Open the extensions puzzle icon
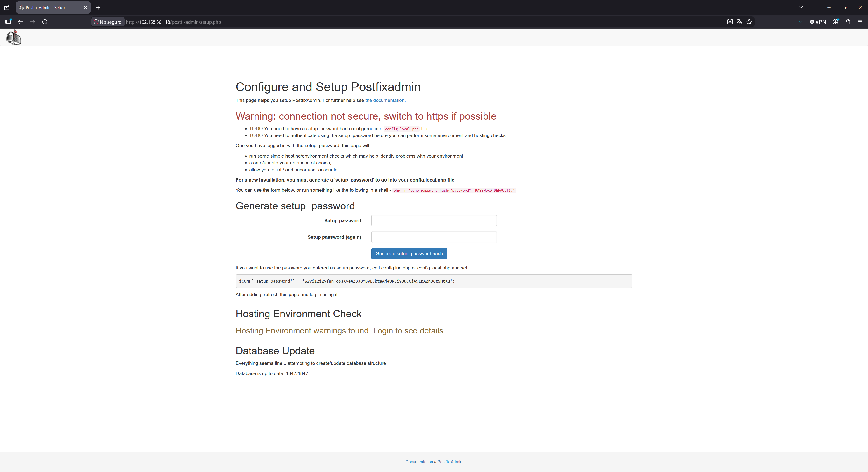868x472 pixels. tap(848, 22)
